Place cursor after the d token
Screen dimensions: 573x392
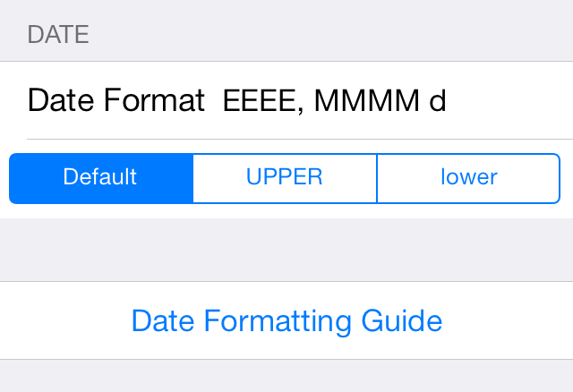click(448, 100)
